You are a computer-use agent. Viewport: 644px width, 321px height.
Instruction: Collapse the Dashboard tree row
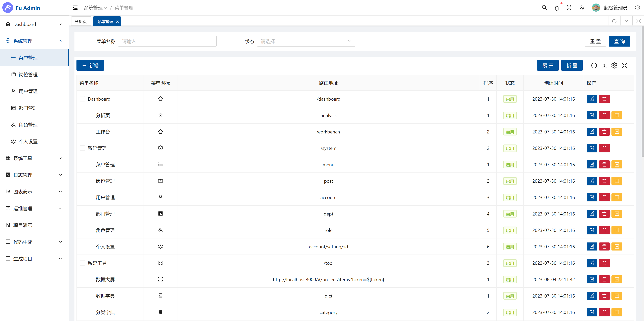(x=82, y=99)
